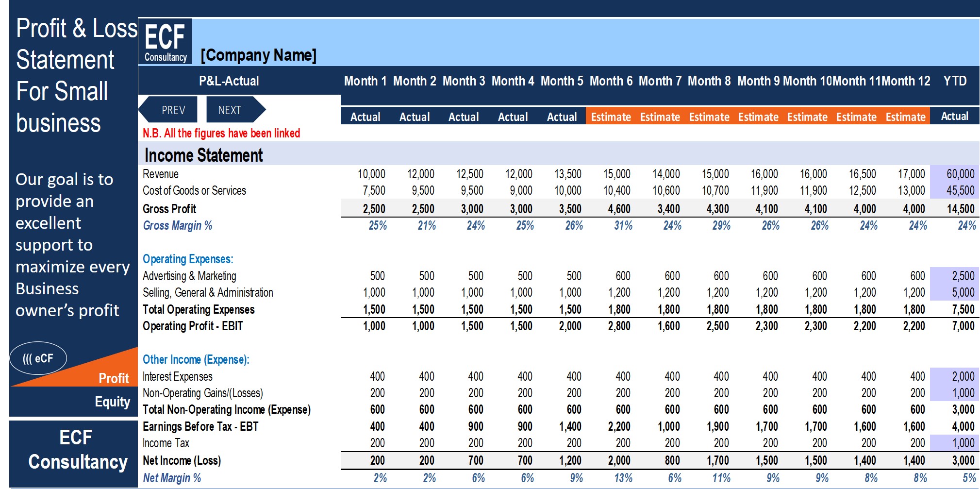Select the Total Operating Expenses label
Screen dimensions: 980x489
click(x=199, y=310)
